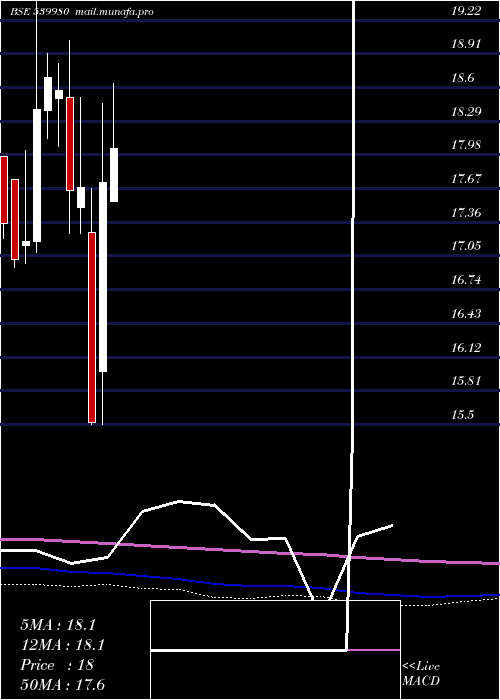Click the Price : 18 readout
The height and width of the screenshot is (700, 500).
coord(57,665)
